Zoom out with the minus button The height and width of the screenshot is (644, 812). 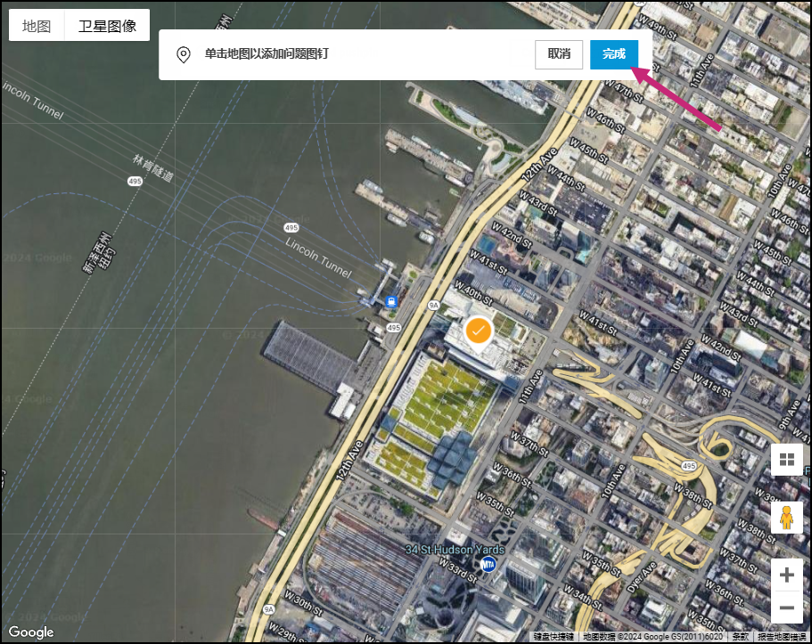787,607
